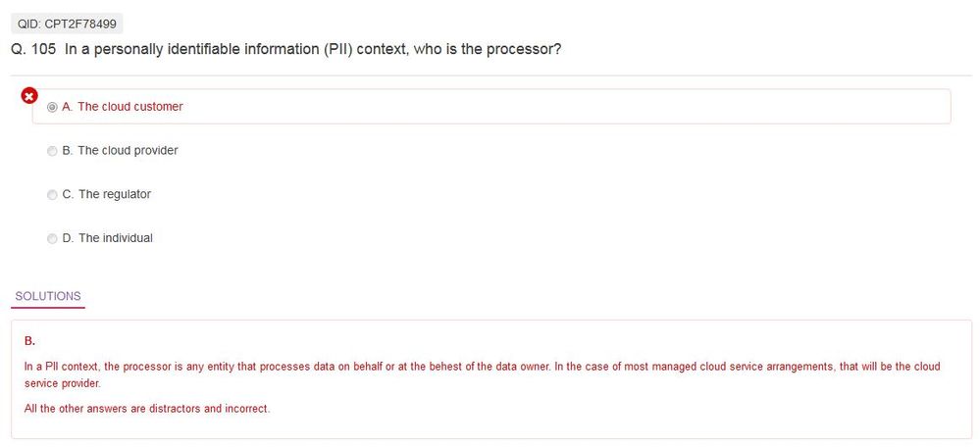Select radio button for option A
980x447 pixels.
[52, 107]
